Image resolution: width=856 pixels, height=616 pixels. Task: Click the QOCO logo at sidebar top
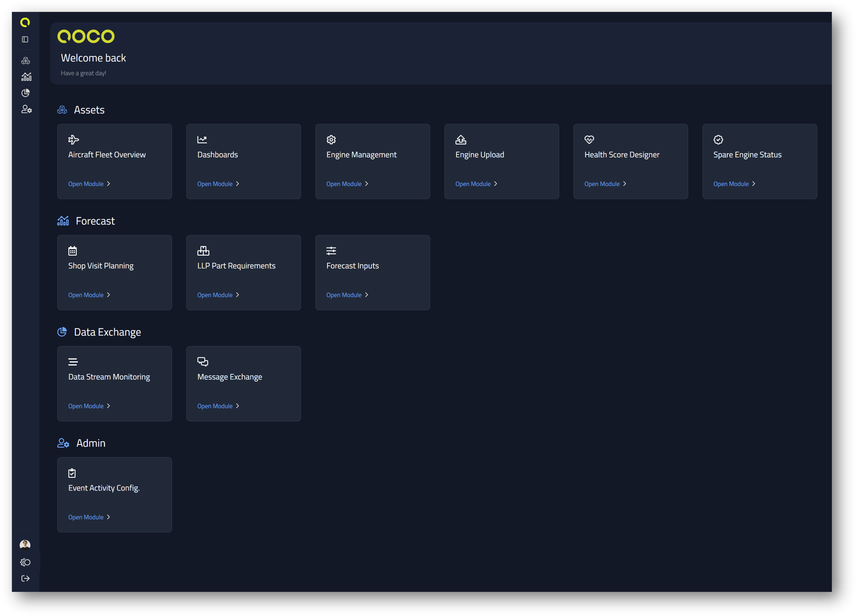(x=25, y=22)
